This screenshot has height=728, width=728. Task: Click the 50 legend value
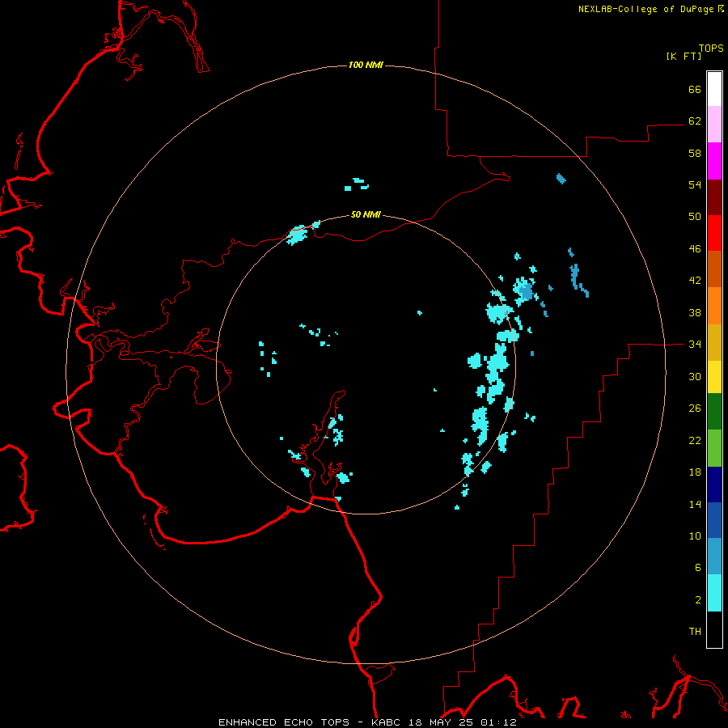(x=695, y=217)
